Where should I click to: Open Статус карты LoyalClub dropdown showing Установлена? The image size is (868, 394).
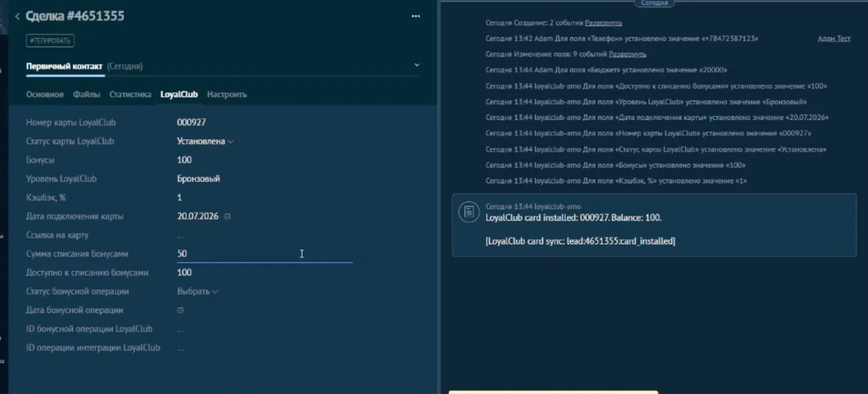coord(205,141)
